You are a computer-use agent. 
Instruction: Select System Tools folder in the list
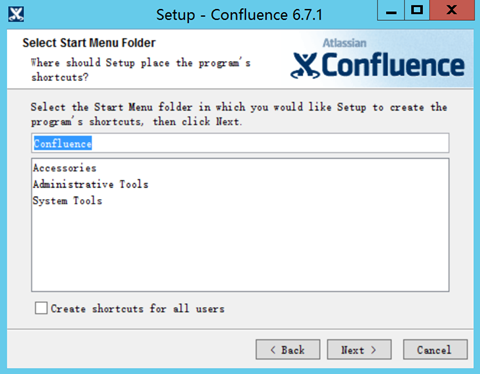pyautogui.click(x=67, y=201)
